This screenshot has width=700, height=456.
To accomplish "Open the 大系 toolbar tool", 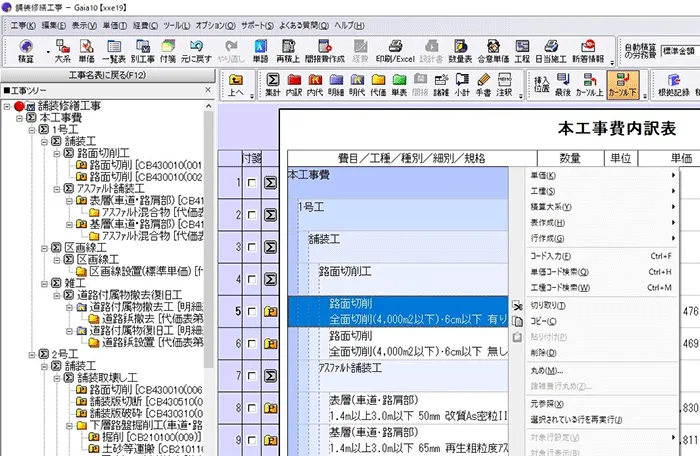I will click(62, 50).
